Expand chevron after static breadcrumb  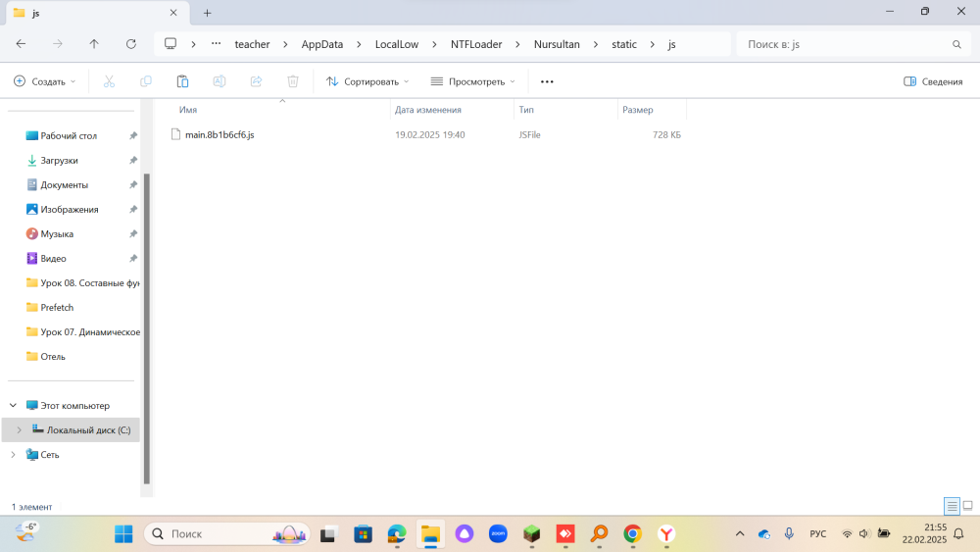coord(653,44)
